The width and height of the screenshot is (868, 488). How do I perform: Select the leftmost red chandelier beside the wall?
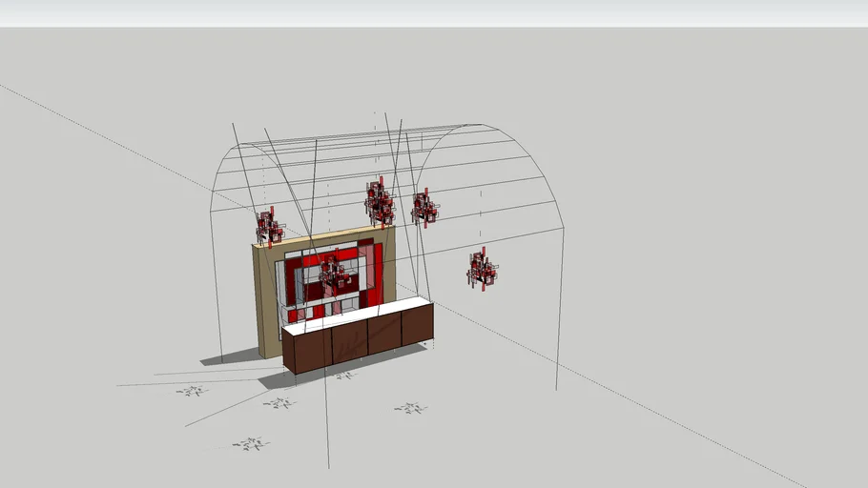(269, 228)
